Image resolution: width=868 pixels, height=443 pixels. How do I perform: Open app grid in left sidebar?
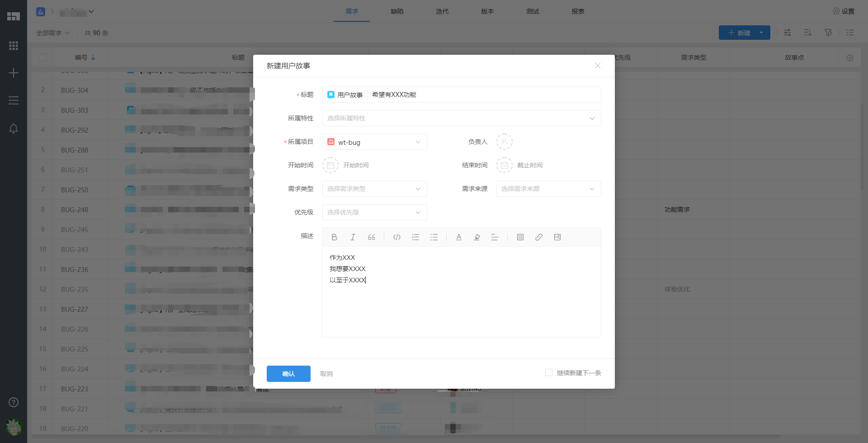(14, 46)
